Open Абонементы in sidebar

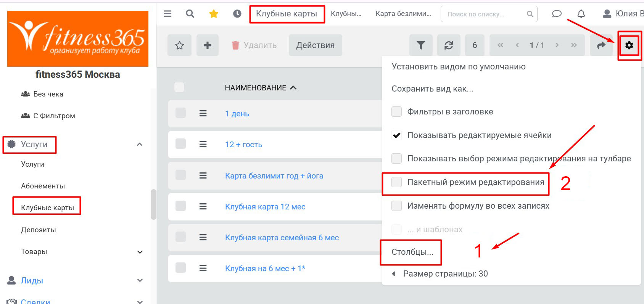(x=43, y=186)
